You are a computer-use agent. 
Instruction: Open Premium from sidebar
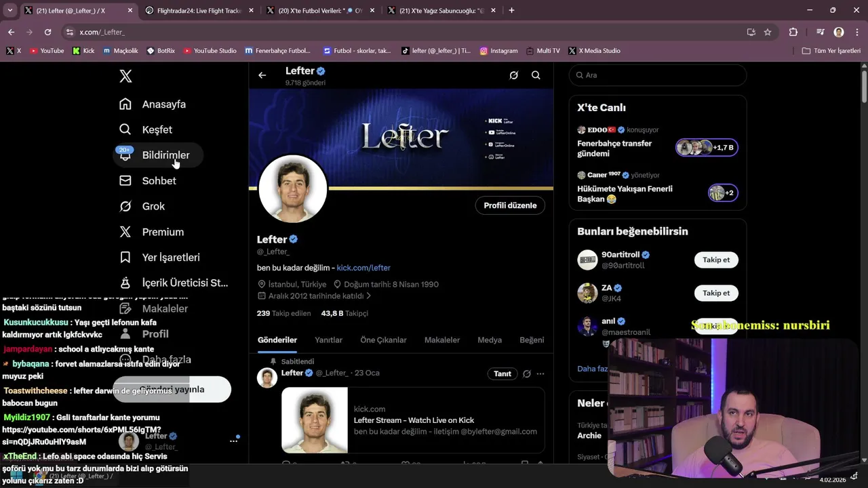(x=152, y=232)
